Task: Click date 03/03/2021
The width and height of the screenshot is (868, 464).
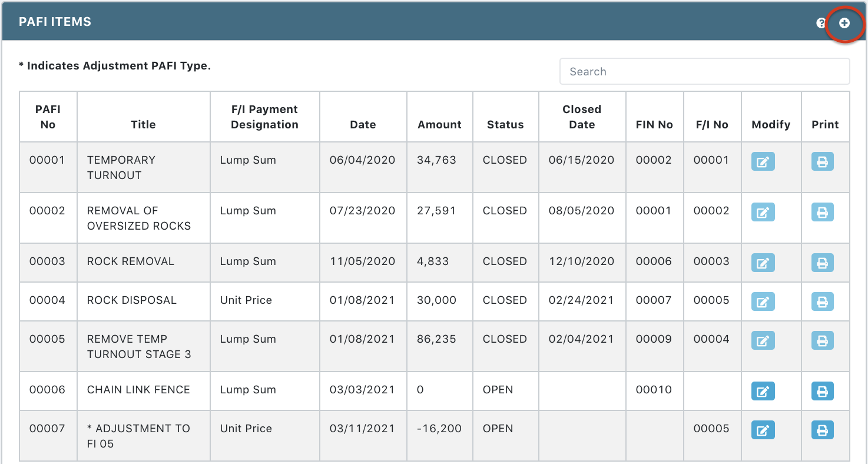Action: click(363, 389)
